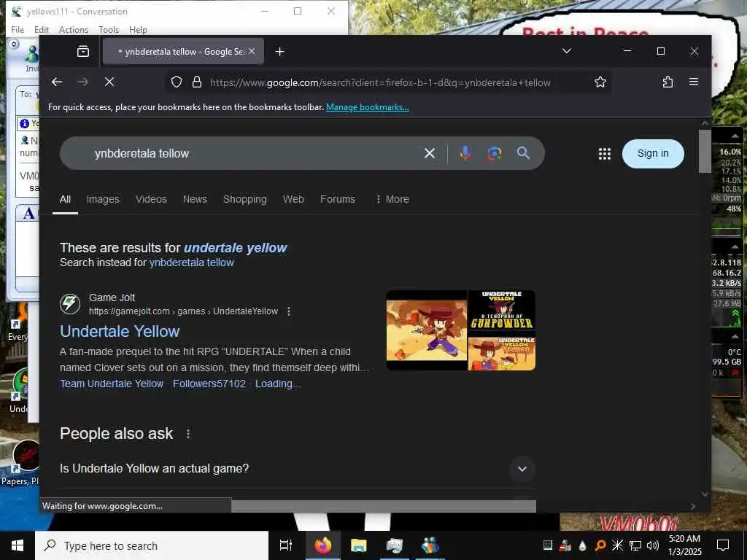Open the notification center icon
The image size is (747, 560).
[x=723, y=545]
